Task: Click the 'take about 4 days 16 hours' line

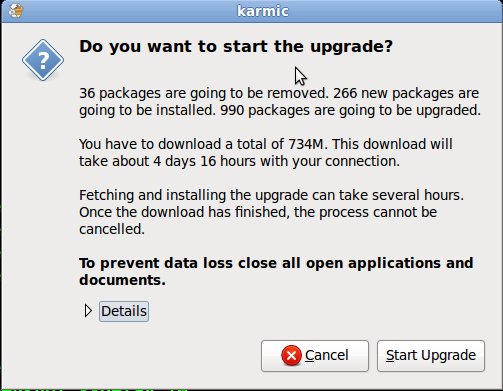Action: coord(239,161)
